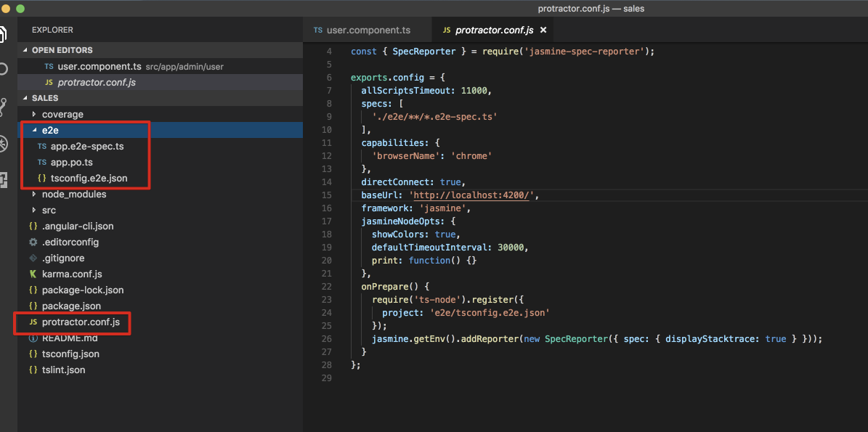868x432 pixels.
Task: Open tslint.json file
Action: click(x=161, y=370)
